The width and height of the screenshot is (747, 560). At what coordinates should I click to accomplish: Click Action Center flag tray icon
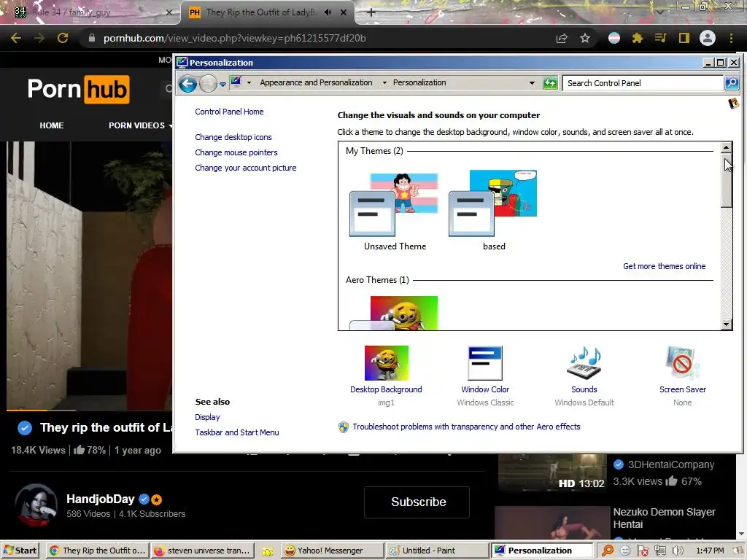(643, 551)
